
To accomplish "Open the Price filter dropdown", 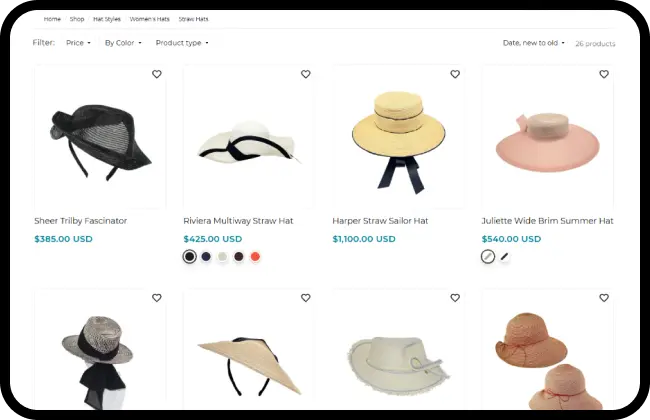I will pos(78,43).
